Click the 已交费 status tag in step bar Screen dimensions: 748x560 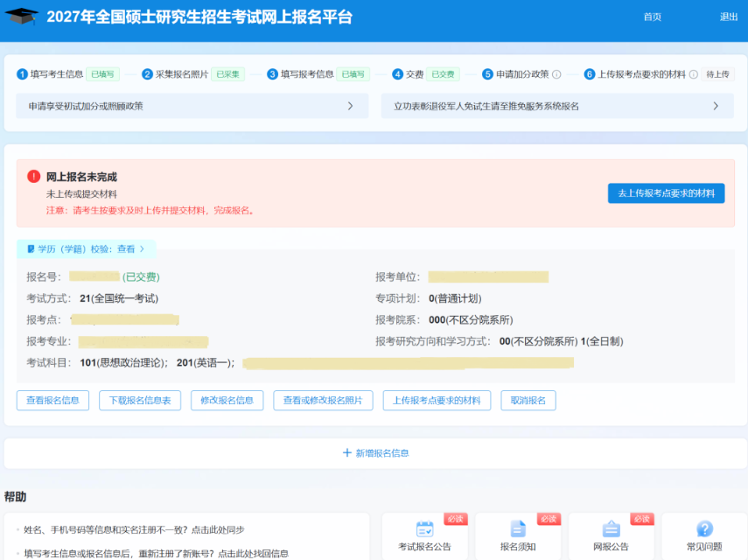[443, 74]
